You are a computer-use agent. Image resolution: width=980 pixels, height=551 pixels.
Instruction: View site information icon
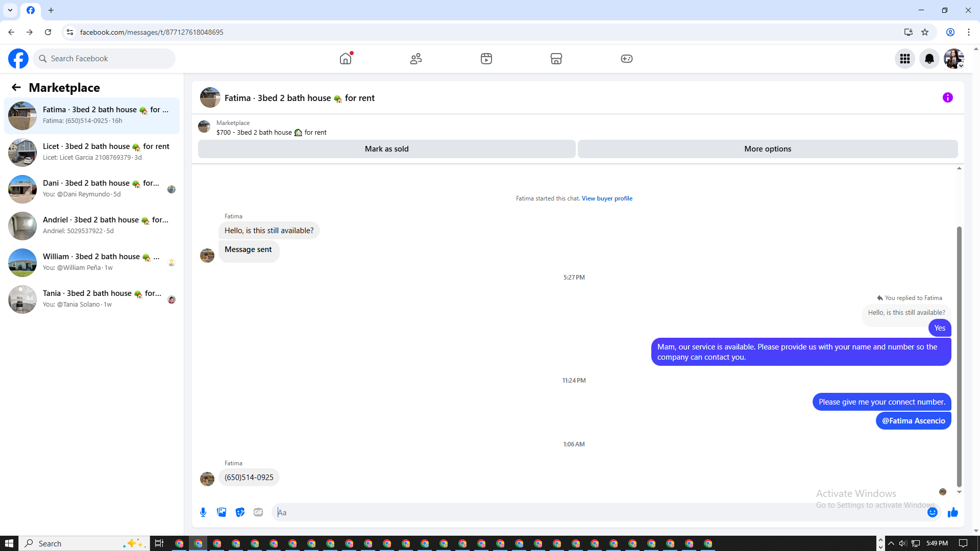tap(70, 32)
